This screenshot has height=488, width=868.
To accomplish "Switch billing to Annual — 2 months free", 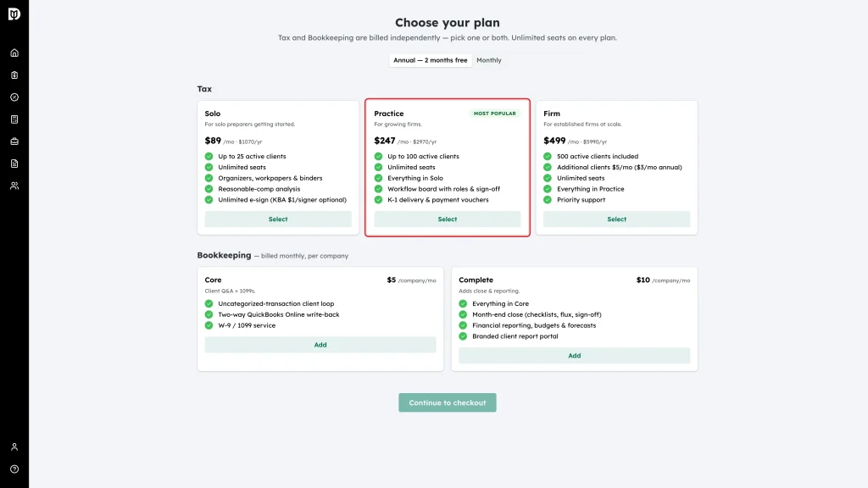I will (x=430, y=60).
